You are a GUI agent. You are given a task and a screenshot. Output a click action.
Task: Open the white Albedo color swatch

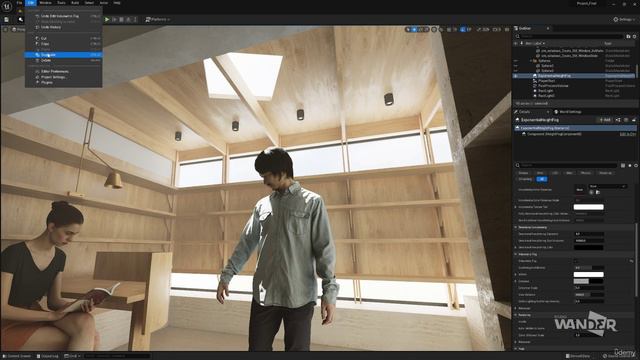click(589, 274)
